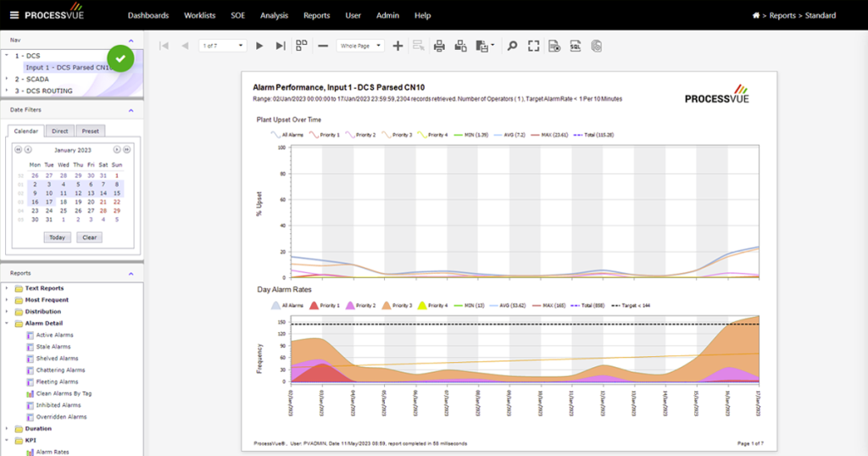Switch to the Direct date tab
The height and width of the screenshot is (456, 868).
(60, 131)
